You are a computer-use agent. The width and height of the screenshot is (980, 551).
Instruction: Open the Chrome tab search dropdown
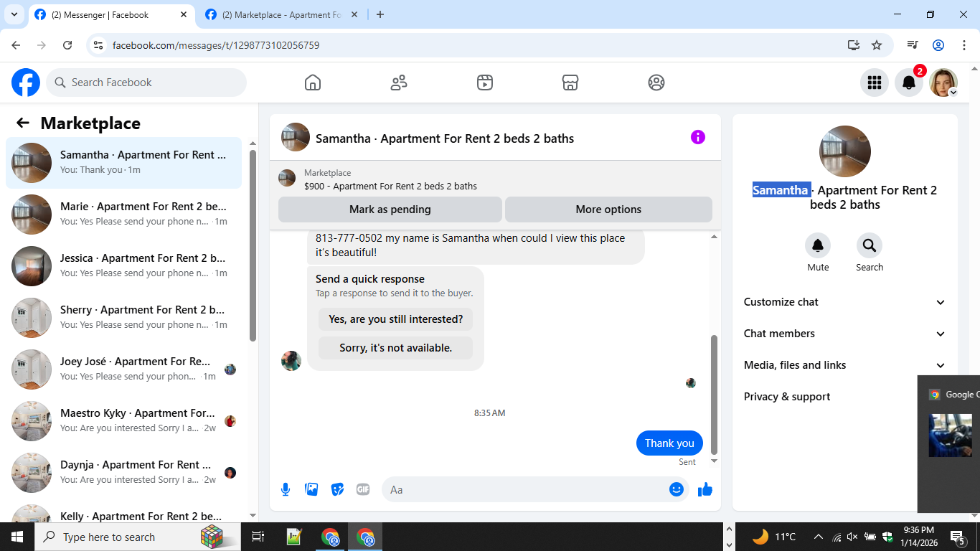pos(14,14)
